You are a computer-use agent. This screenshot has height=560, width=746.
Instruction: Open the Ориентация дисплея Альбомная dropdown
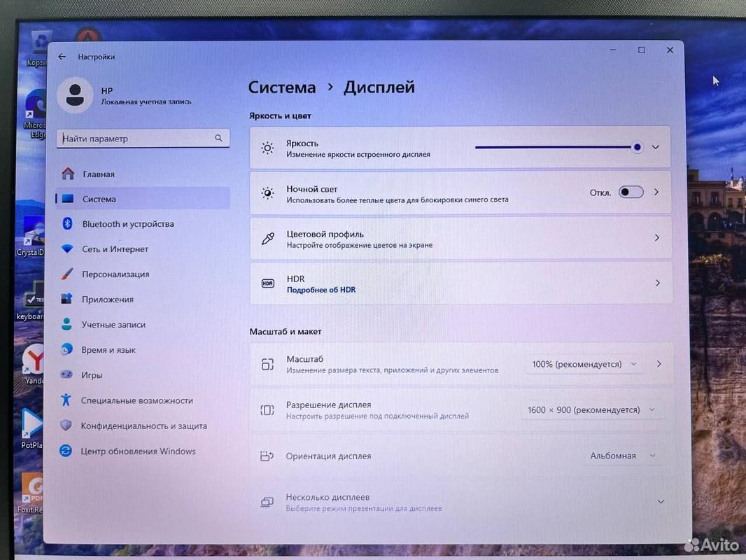(x=622, y=456)
